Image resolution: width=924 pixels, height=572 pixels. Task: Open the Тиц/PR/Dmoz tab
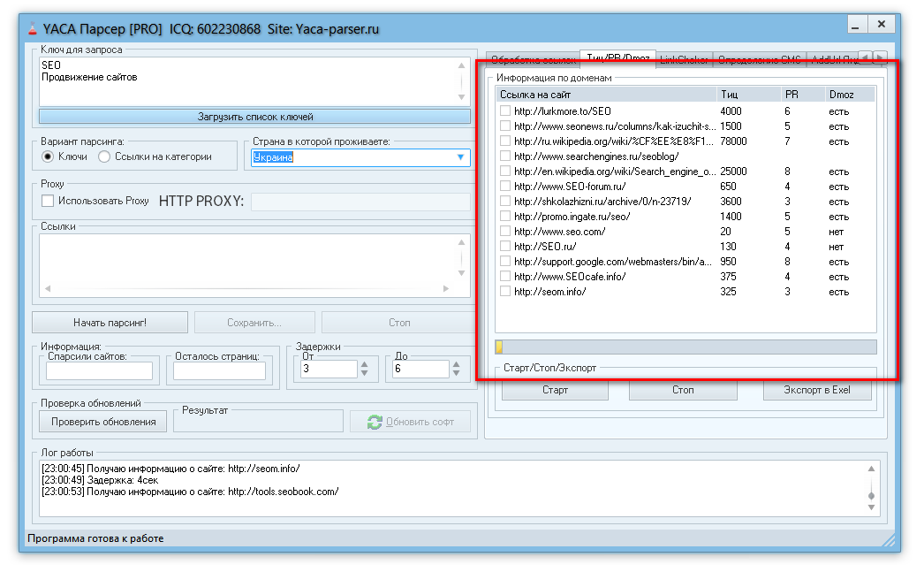coord(617,58)
